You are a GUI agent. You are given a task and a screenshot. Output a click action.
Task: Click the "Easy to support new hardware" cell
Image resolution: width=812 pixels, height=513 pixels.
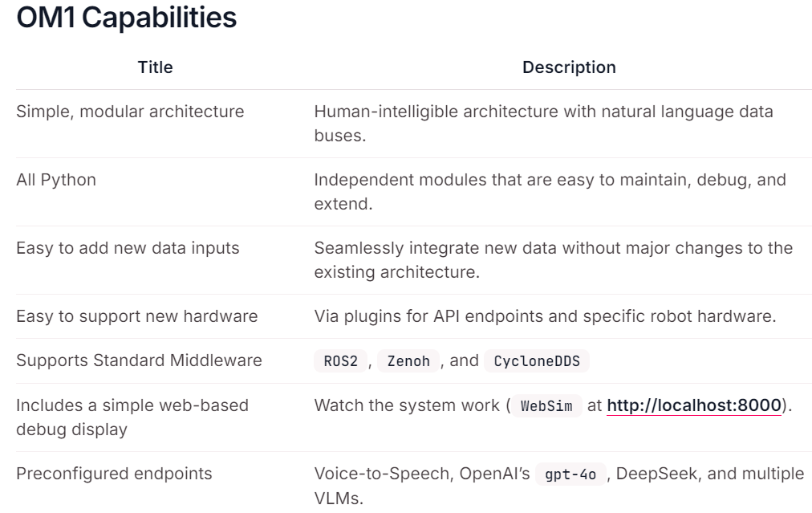tap(136, 316)
